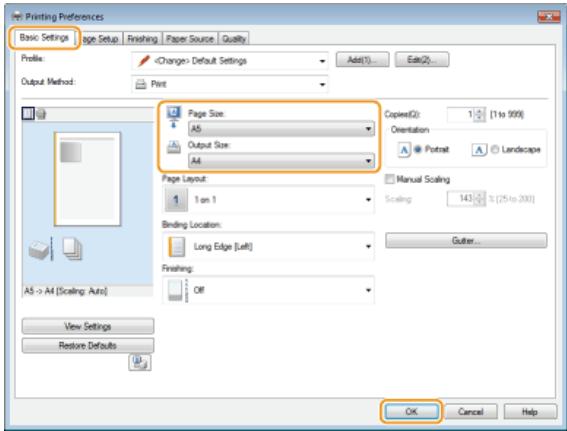This screenshot has width=567, height=431.
Task: Open the Quality tab
Action: (234, 39)
